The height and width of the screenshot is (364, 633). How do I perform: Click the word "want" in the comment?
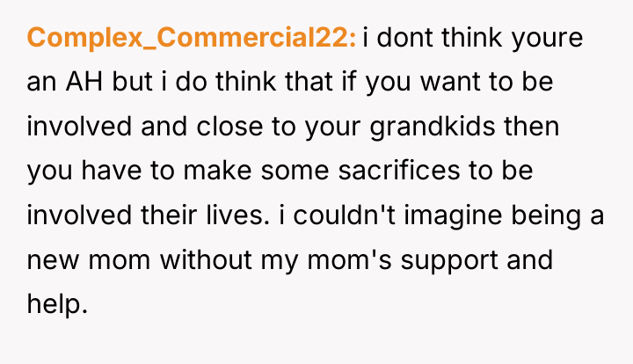coord(450,82)
